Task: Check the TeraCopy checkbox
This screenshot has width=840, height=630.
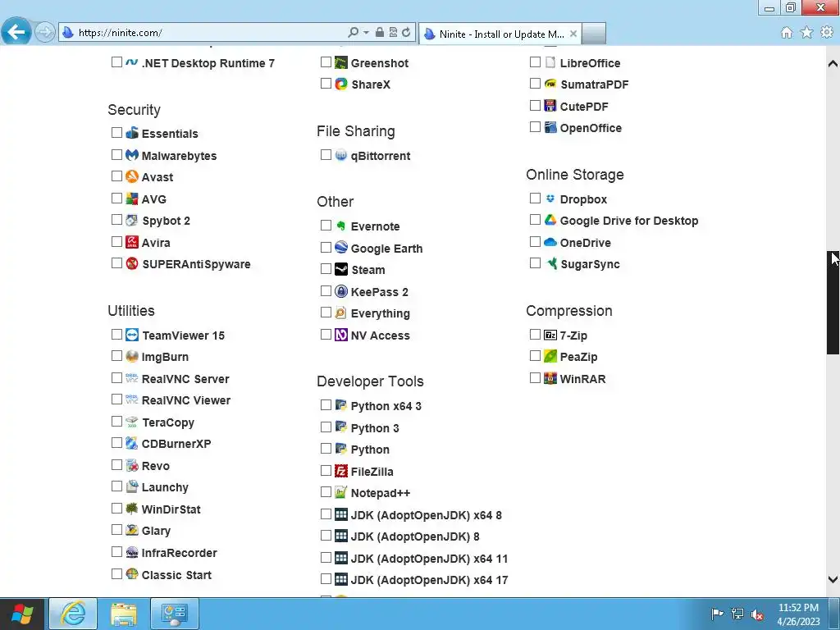Action: pyautogui.click(x=116, y=422)
